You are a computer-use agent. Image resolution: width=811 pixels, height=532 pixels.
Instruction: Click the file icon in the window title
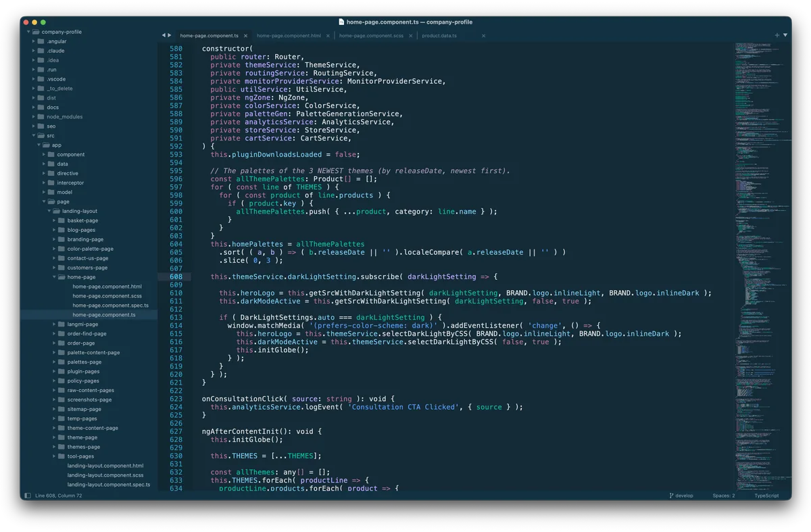tap(341, 22)
